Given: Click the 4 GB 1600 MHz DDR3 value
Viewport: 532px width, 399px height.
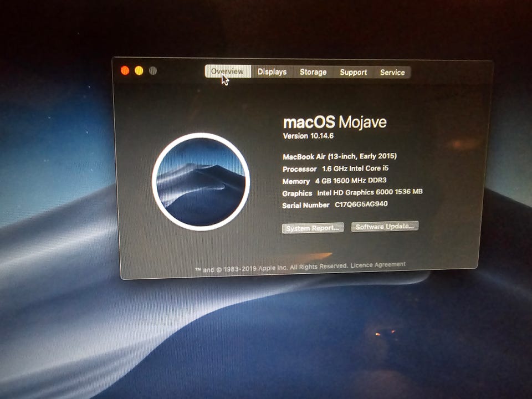Looking at the screenshot, I should (x=351, y=181).
